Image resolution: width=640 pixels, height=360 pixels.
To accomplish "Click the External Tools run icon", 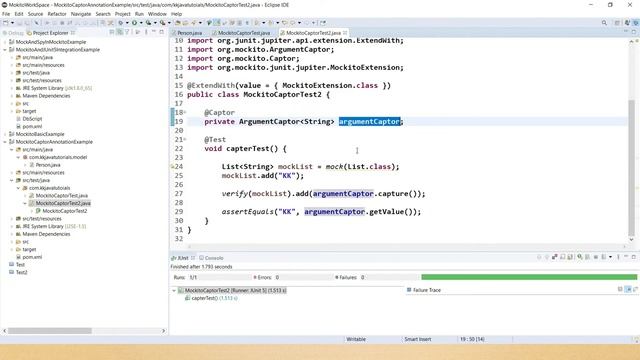I will 162,23.
